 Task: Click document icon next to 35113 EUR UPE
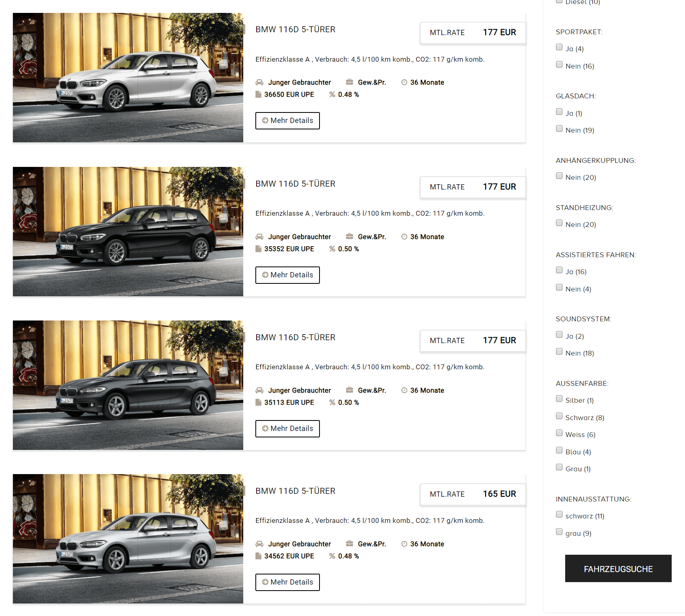(x=258, y=402)
